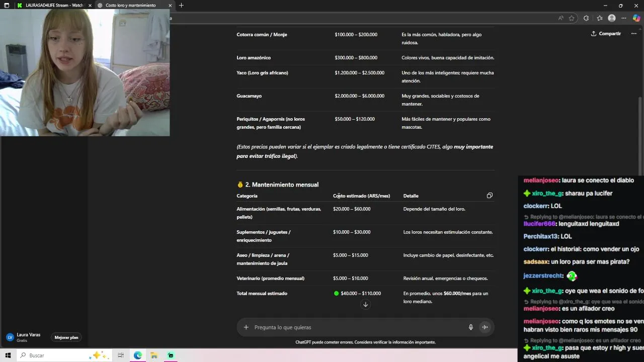Copy the Mantenimiento mensual table
The image size is (644, 362).
[490, 196]
